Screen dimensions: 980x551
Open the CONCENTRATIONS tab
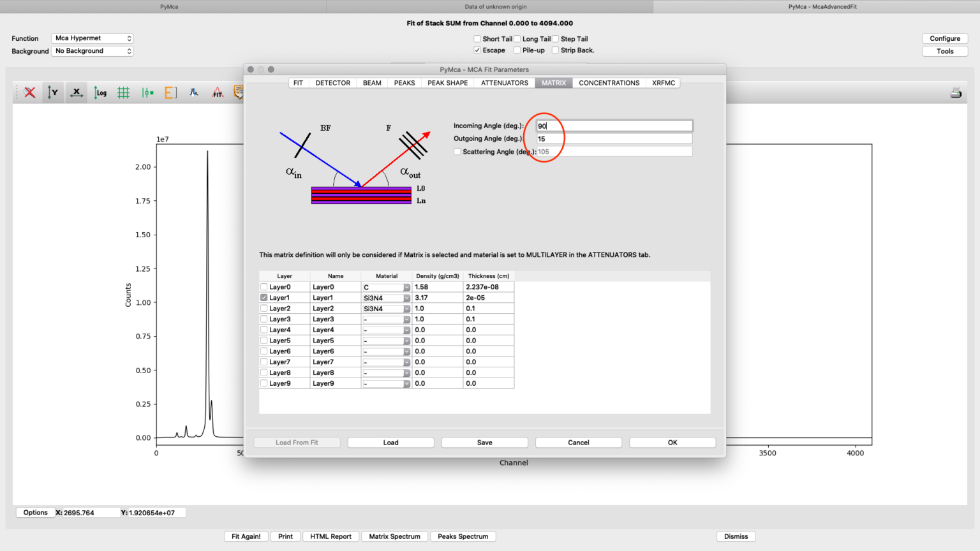point(608,82)
